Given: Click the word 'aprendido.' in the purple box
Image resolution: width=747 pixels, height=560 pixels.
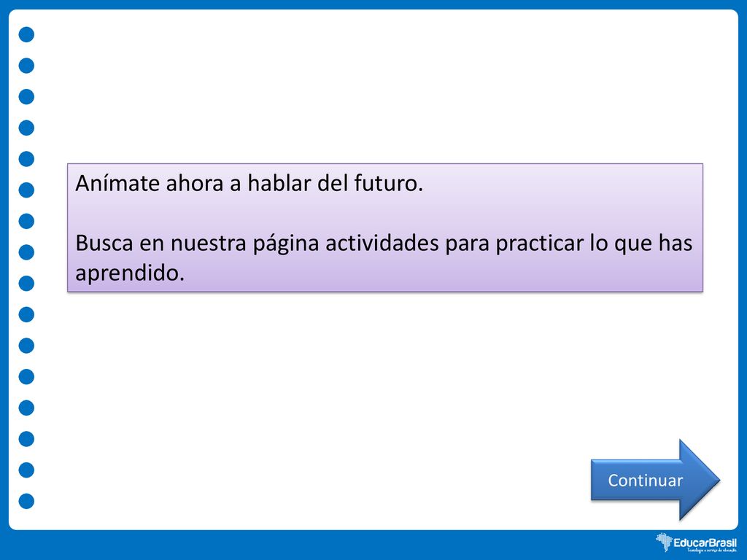Looking at the screenshot, I should click(130, 273).
